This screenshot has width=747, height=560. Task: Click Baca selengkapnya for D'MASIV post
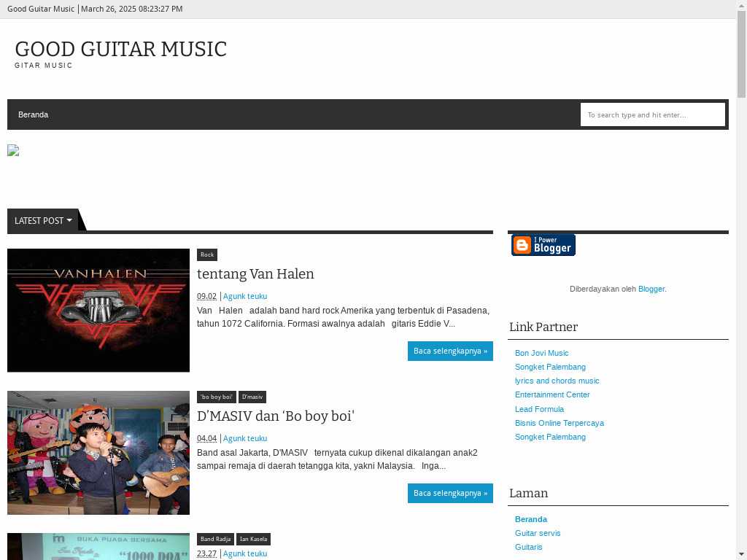(x=450, y=494)
